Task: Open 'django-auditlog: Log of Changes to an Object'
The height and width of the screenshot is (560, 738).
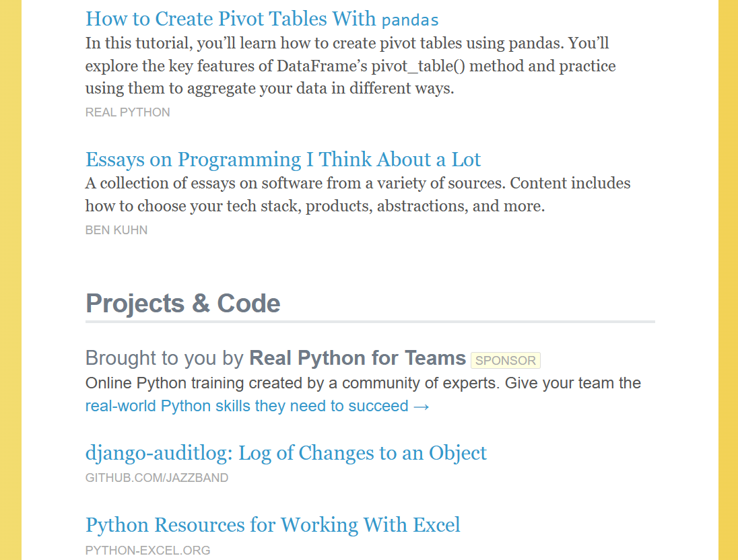Action: 286,453
